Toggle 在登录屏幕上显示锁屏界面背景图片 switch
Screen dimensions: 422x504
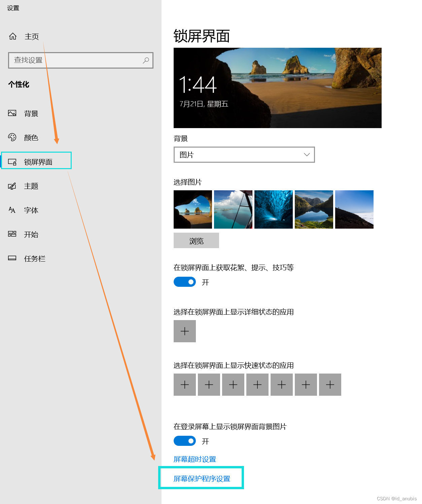pos(185,441)
